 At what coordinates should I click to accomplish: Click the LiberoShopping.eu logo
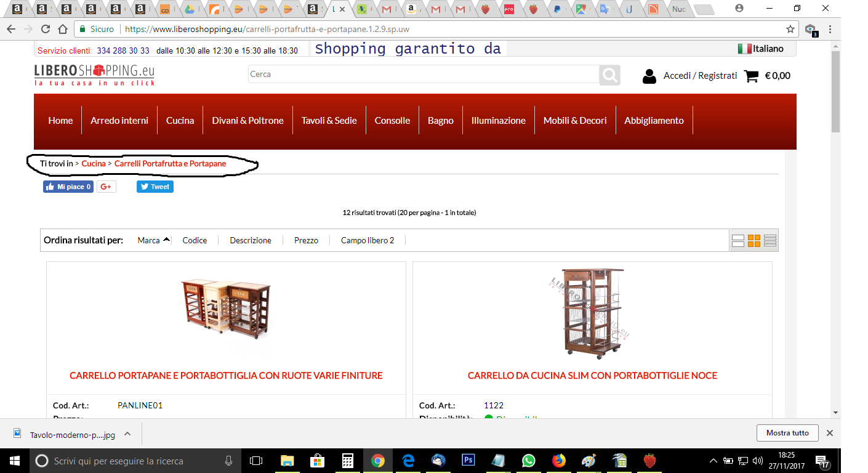[x=94, y=75]
